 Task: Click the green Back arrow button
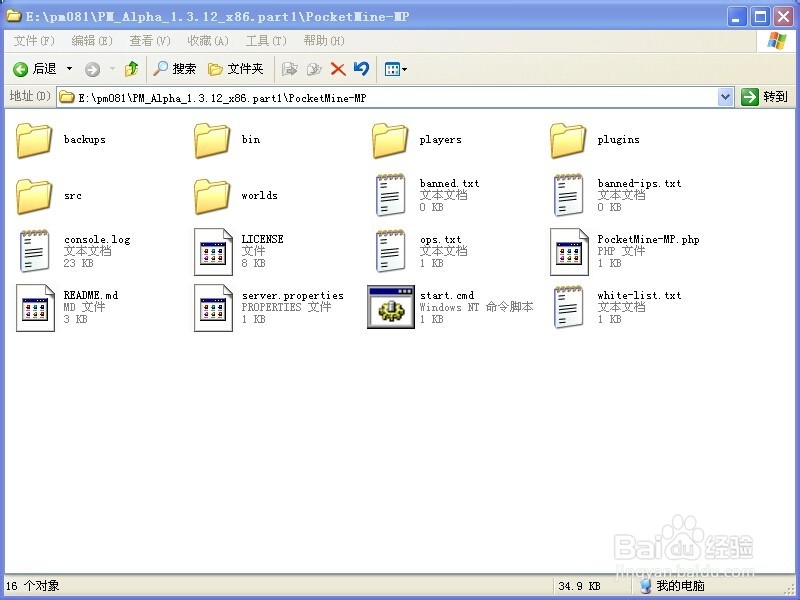(x=20, y=69)
